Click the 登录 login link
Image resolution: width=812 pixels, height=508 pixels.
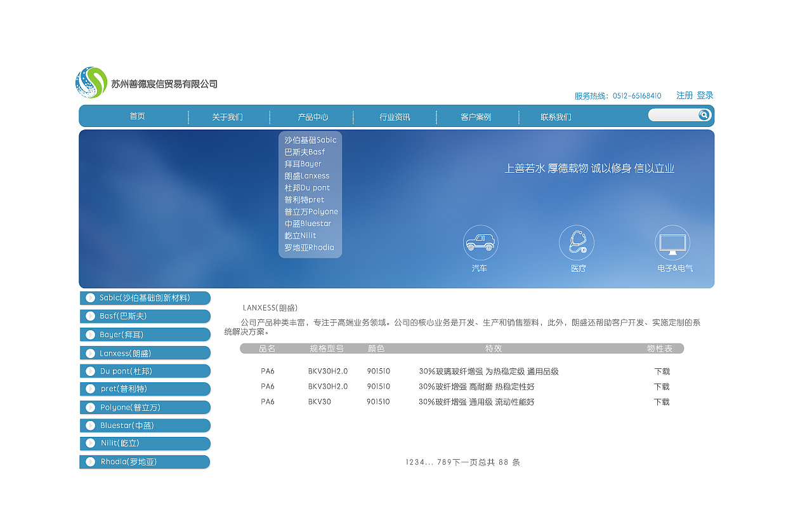click(705, 95)
